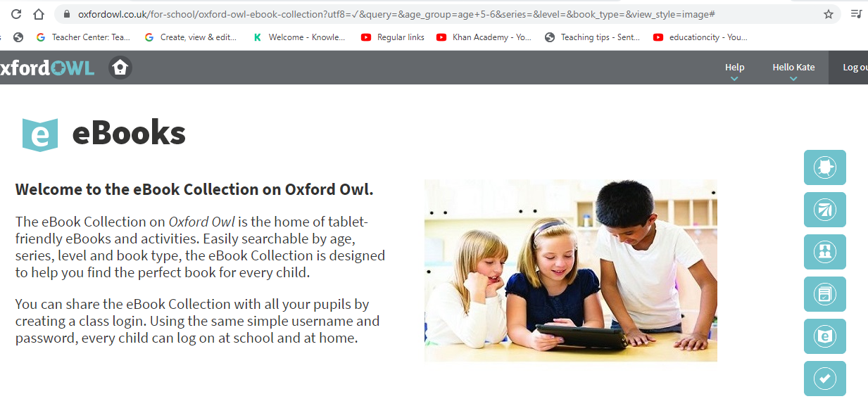
Task: Open the Create, view & edit bookmark
Action: click(x=191, y=37)
